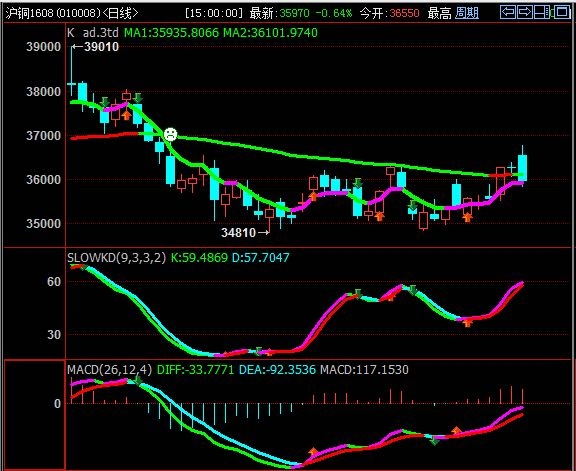576x471 pixels.
Task: Click the 日线 daily period label
Action: click(x=120, y=14)
